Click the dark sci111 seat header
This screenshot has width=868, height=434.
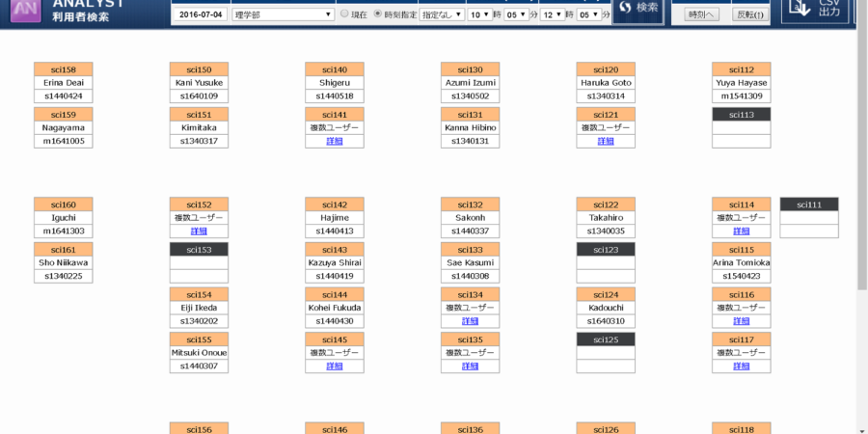808,204
